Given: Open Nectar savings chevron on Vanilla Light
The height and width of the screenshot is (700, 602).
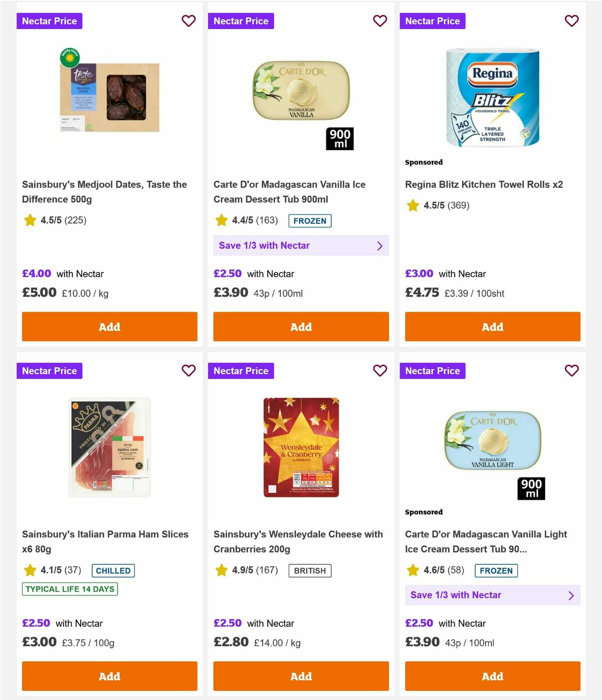Looking at the screenshot, I should click(571, 595).
